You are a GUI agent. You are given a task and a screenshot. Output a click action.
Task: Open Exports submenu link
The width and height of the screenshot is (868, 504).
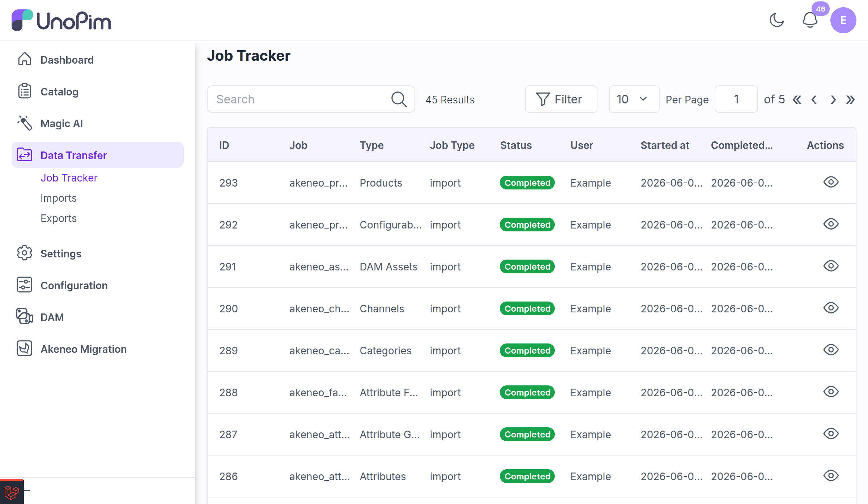(x=59, y=218)
